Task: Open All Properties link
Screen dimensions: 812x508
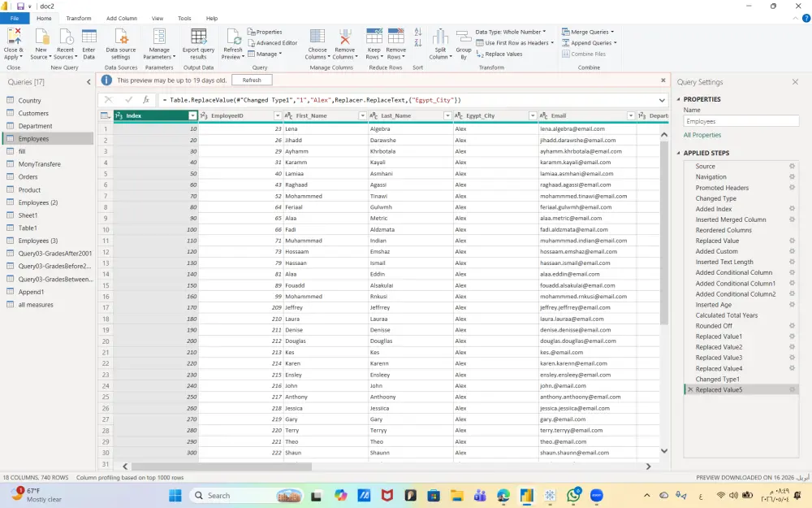Action: pyautogui.click(x=702, y=135)
